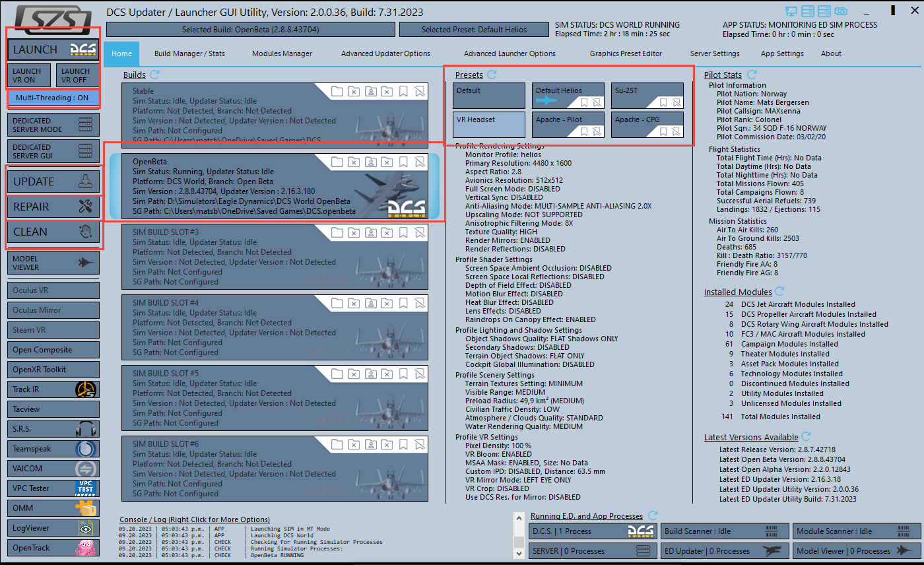Open the About tab
Screen dimensions: 924x565
click(831, 53)
